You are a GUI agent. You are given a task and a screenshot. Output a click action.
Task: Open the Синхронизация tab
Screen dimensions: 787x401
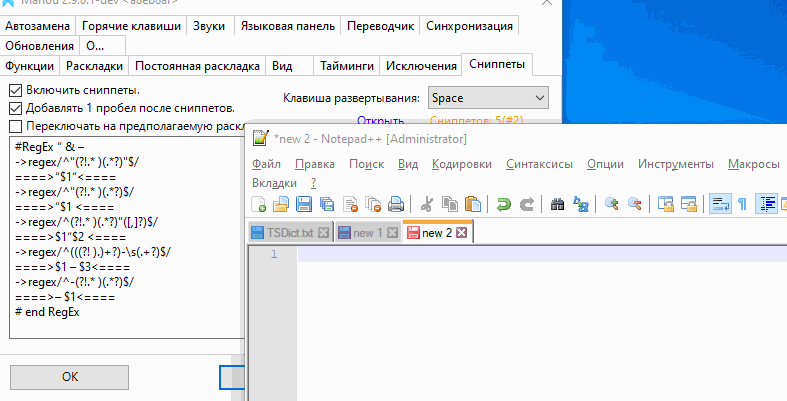[470, 26]
